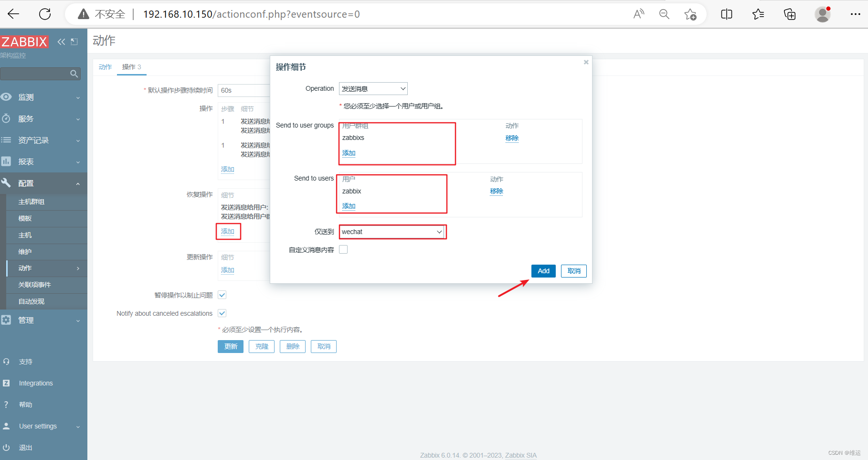Open the collections icon
Screen dimensions: 868x460
[790, 14]
